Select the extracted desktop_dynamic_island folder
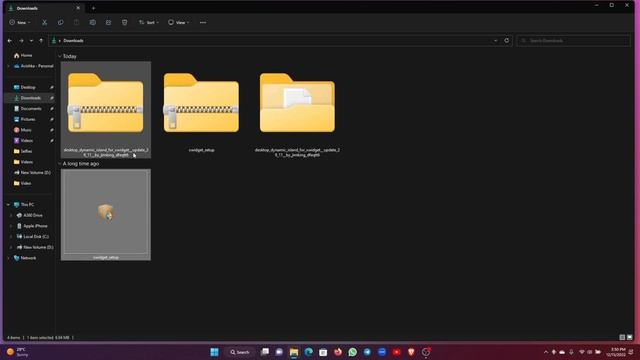640x360 pixels. 297,110
